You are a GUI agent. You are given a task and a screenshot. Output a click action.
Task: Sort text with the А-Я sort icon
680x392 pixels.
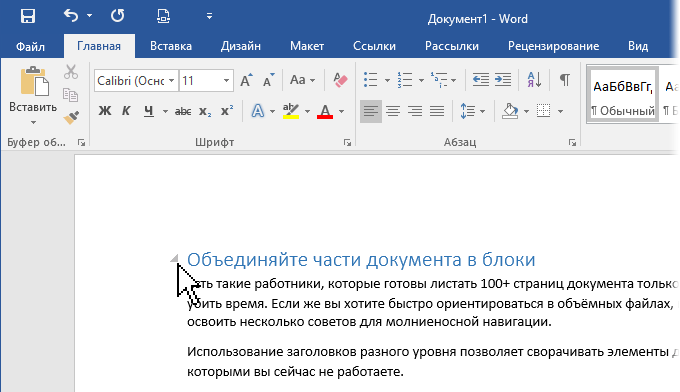tap(534, 80)
